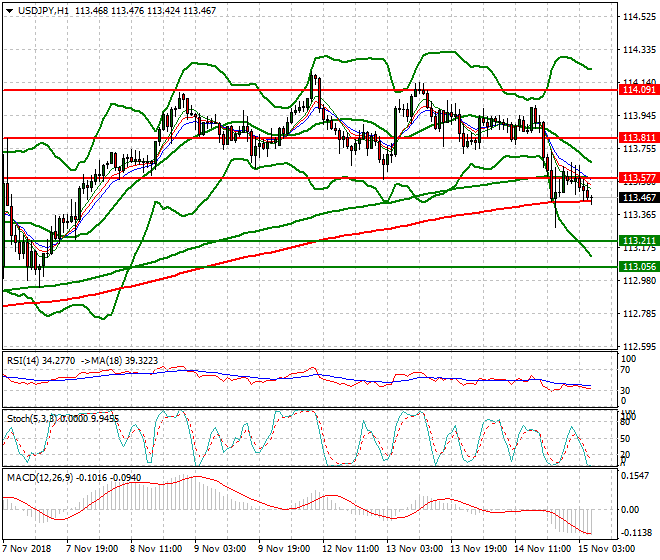
Task: Click the green 113.056 support level label
Action: tap(639, 267)
